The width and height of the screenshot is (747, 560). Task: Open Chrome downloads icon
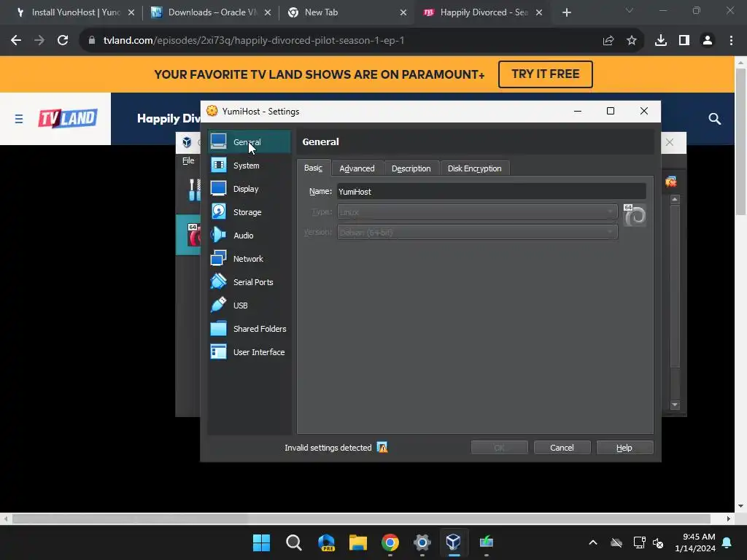661,41
